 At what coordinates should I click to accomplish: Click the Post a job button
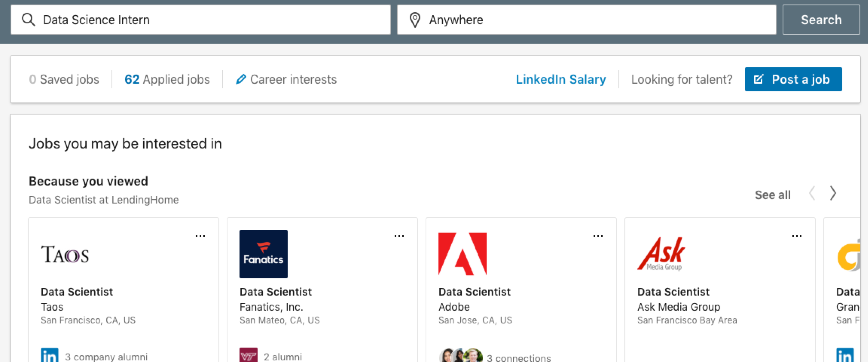pyautogui.click(x=793, y=80)
